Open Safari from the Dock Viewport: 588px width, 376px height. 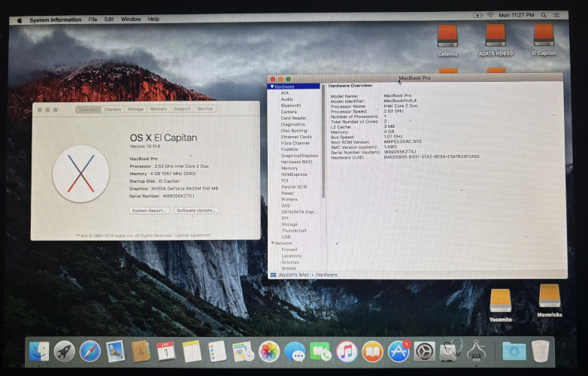coord(90,350)
